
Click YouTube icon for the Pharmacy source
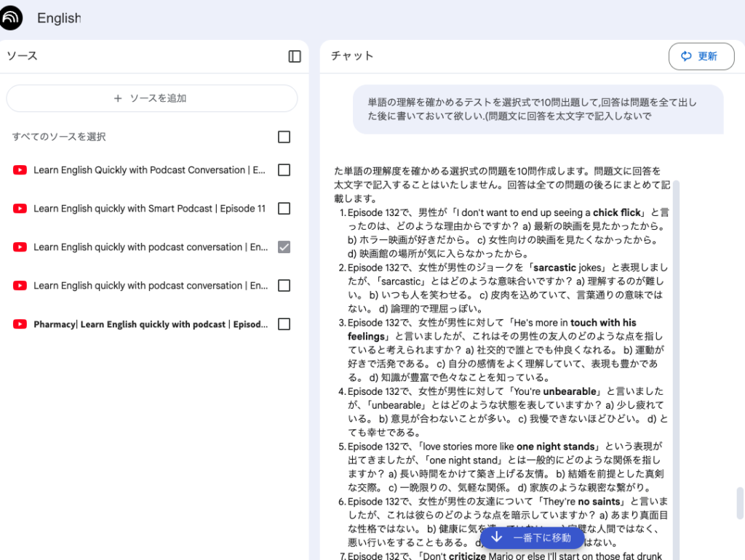pyautogui.click(x=20, y=324)
